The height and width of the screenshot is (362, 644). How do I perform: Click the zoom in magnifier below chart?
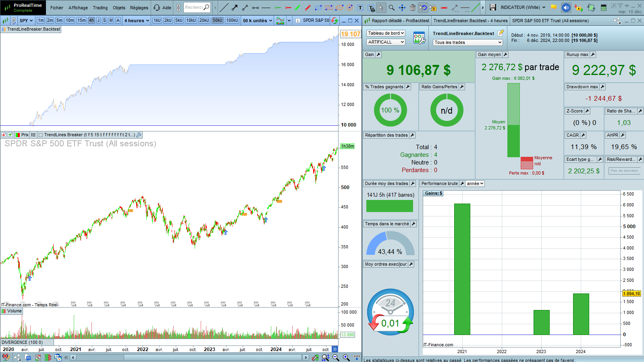coord(346,358)
